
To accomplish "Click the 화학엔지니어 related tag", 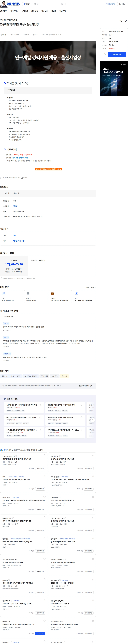I will click(x=44, y=376).
